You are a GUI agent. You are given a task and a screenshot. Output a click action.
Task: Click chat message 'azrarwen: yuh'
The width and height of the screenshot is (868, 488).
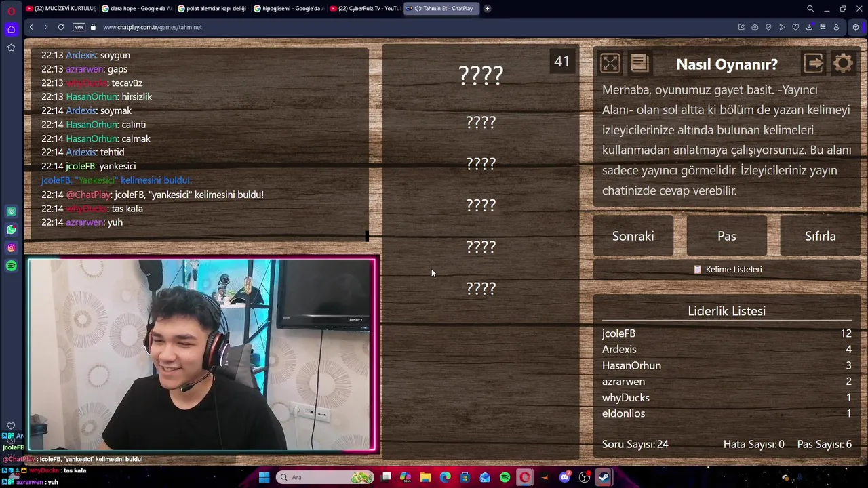[x=82, y=222]
